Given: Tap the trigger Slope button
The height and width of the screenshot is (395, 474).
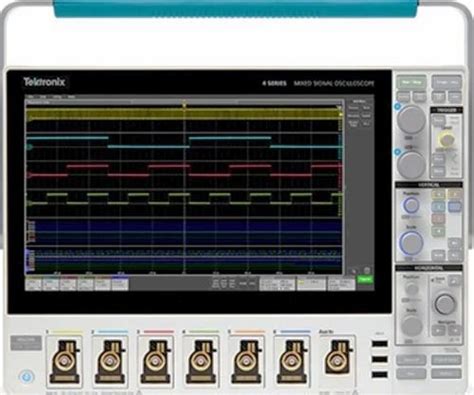Looking at the screenshot, I should pos(439,159).
